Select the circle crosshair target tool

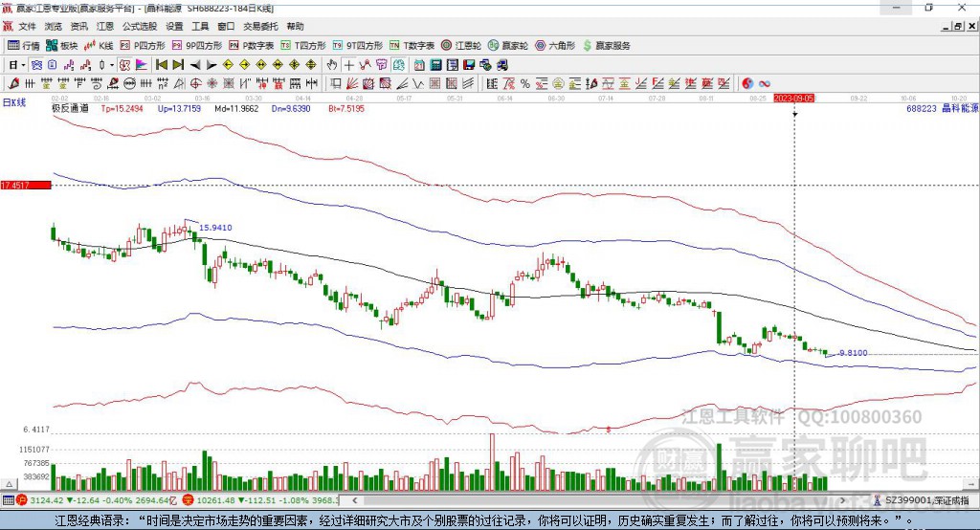(195, 83)
